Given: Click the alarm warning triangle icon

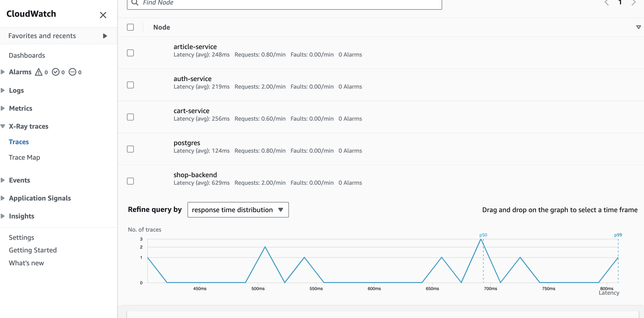Looking at the screenshot, I should (39, 72).
